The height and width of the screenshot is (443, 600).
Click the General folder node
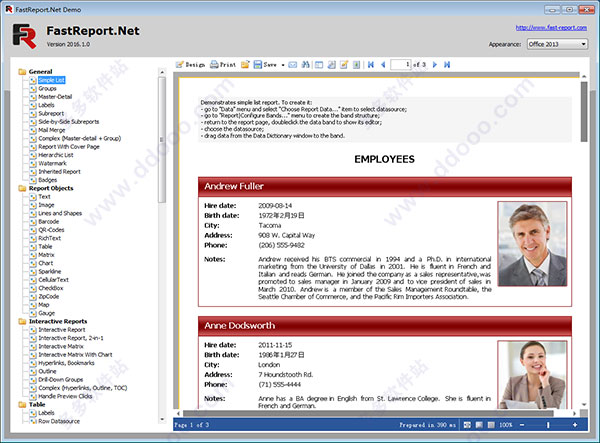pos(40,72)
